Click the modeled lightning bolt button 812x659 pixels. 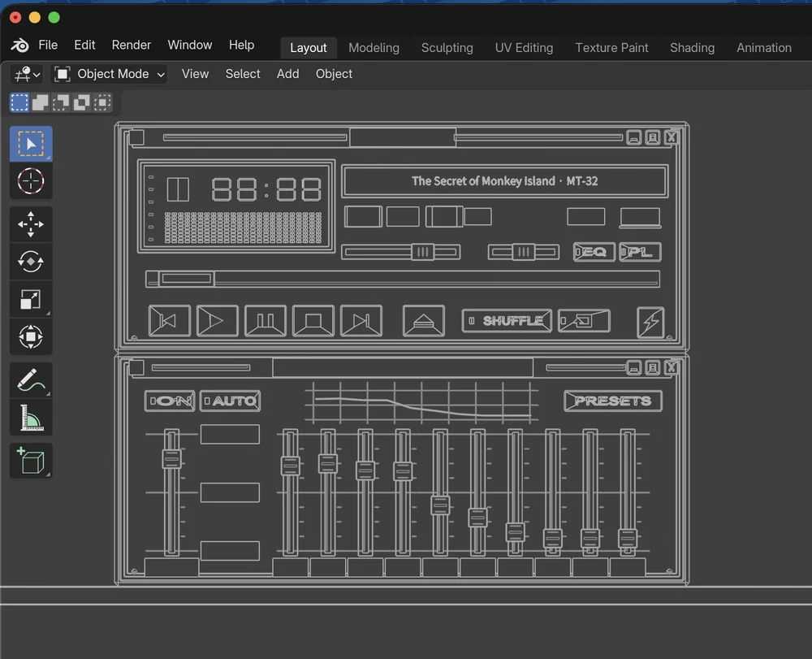(650, 323)
